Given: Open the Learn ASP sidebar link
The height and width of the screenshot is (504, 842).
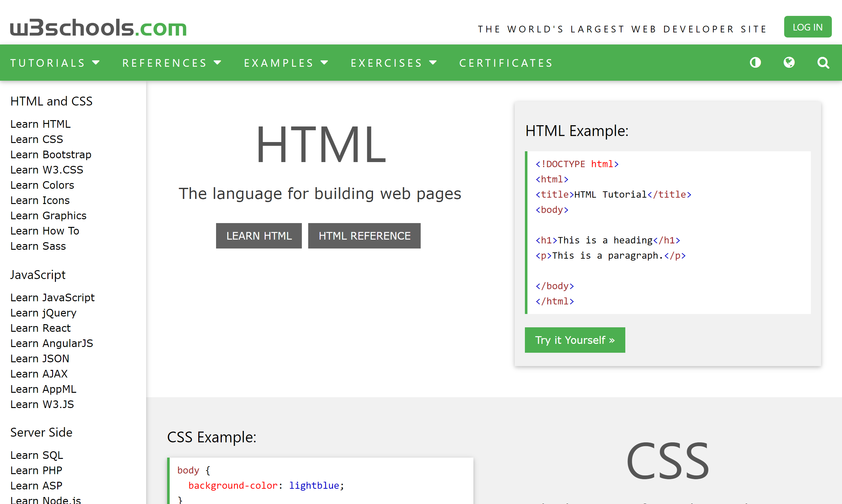Looking at the screenshot, I should click(36, 486).
